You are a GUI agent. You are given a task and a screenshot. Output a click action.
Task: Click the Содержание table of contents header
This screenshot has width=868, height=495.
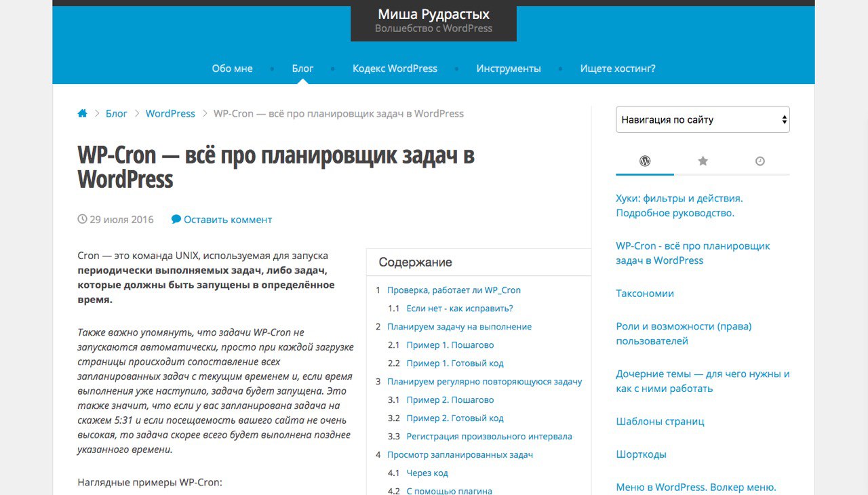point(415,262)
